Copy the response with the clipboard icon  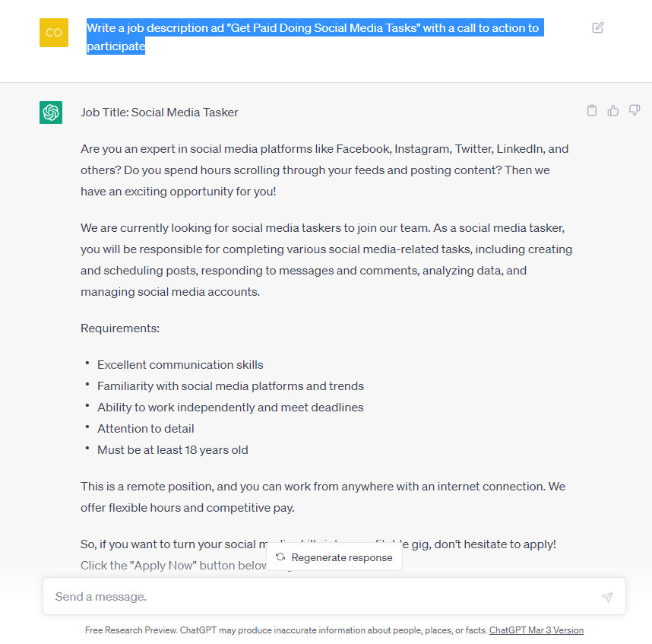tap(592, 110)
